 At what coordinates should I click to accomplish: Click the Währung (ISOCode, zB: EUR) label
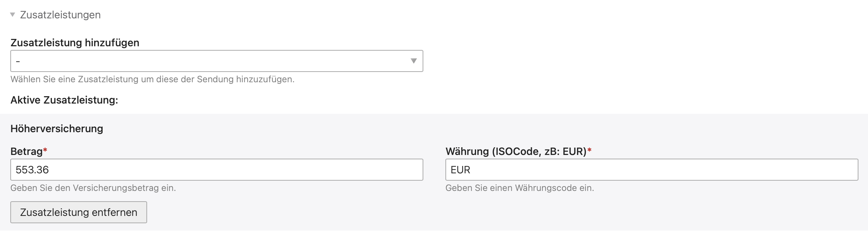(516, 151)
